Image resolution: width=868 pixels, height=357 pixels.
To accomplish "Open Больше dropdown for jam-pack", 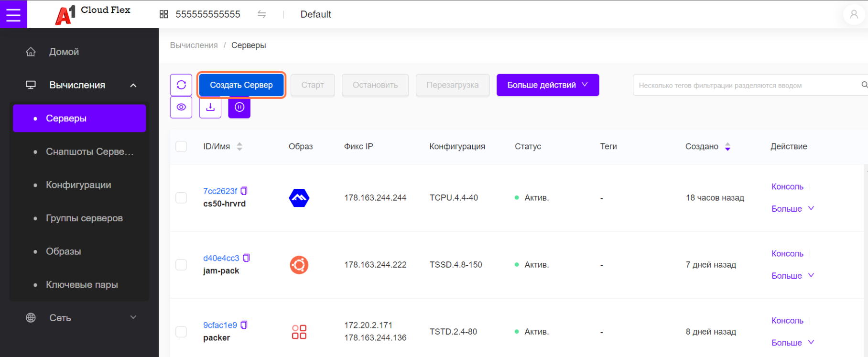I will (x=792, y=276).
